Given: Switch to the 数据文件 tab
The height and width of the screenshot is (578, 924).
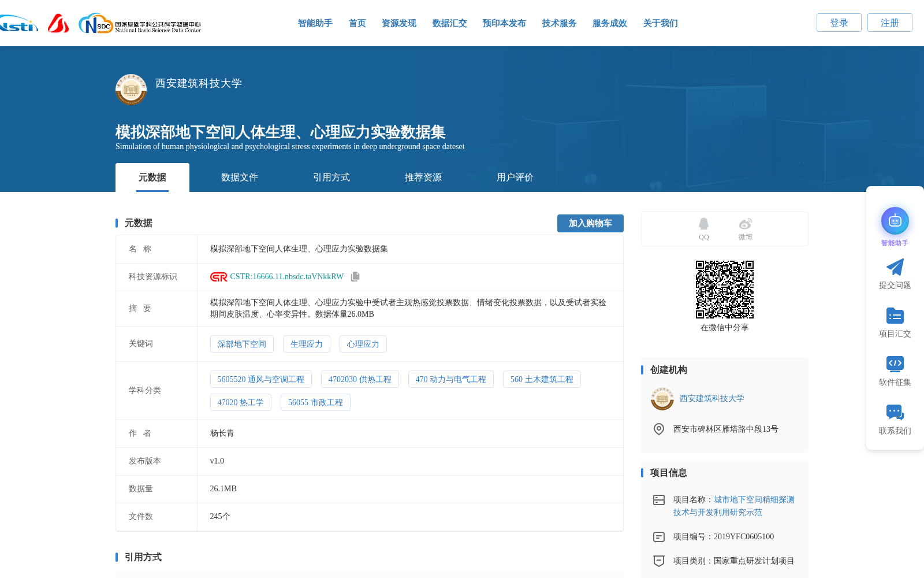Looking at the screenshot, I should pyautogui.click(x=240, y=177).
